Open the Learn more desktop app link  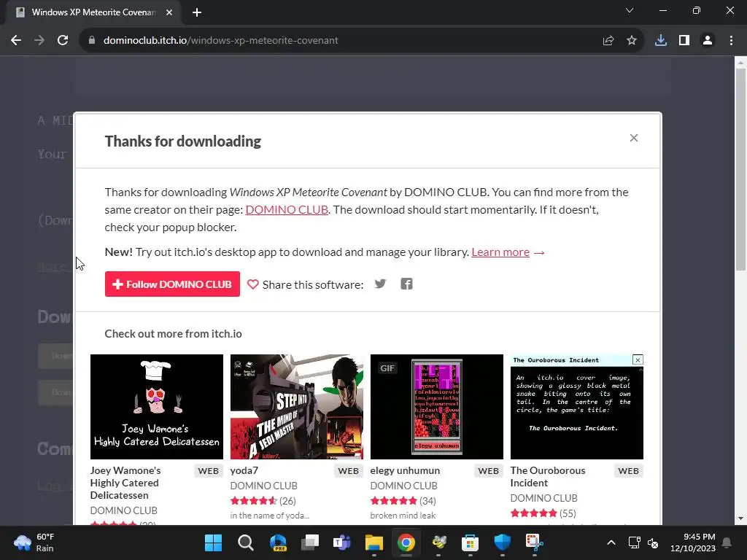tap(500, 252)
